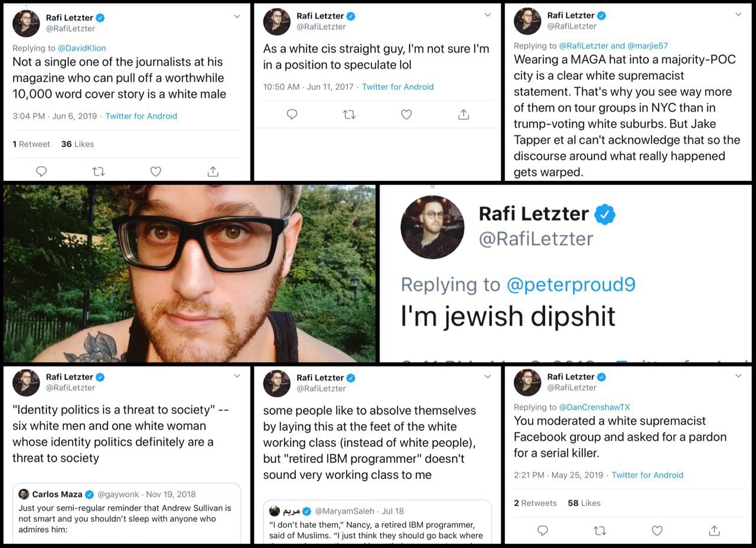Reply to the tweet addressed to @DavidKlion

[41, 171]
